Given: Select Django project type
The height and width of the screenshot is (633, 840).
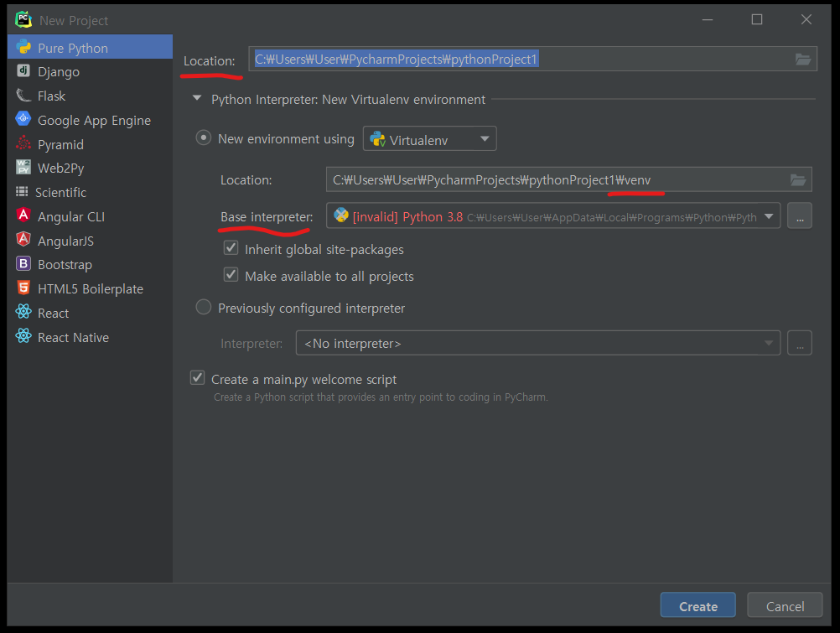Looking at the screenshot, I should (90, 71).
